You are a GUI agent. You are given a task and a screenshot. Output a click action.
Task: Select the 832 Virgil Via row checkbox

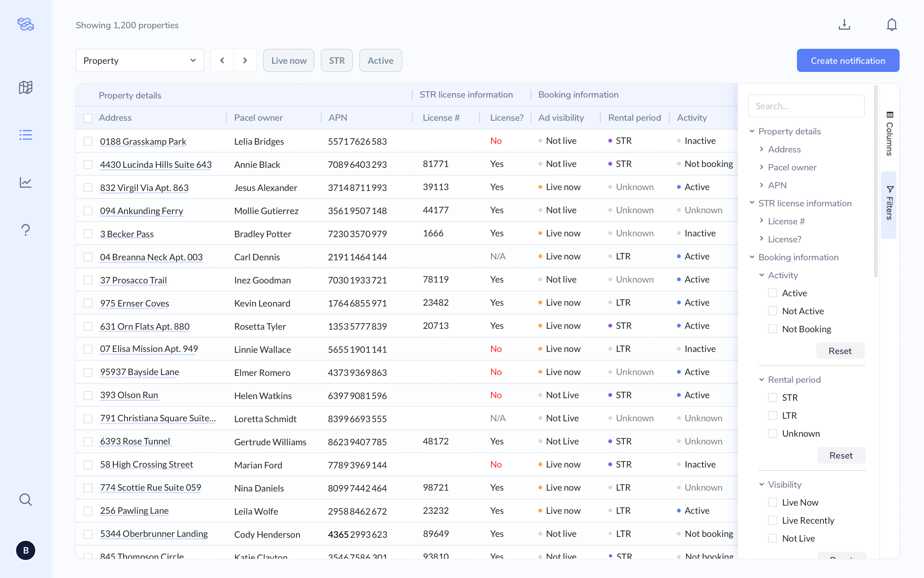pyautogui.click(x=88, y=188)
